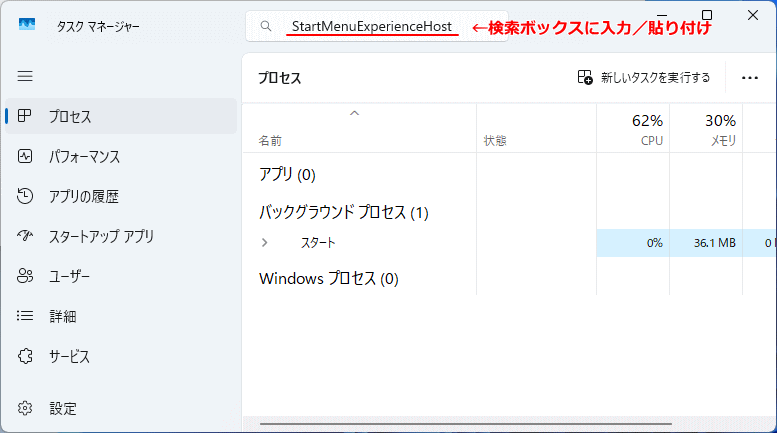Expand the スタート process row
This screenshot has width=777, height=433.
click(x=265, y=243)
